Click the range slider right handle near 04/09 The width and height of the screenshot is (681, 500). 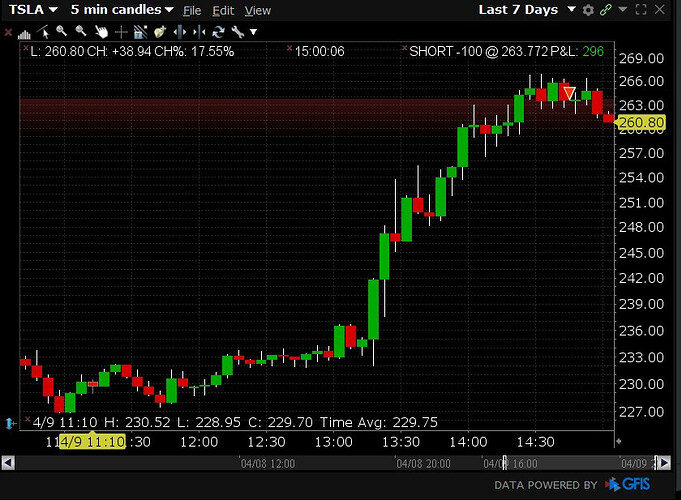tap(656, 463)
